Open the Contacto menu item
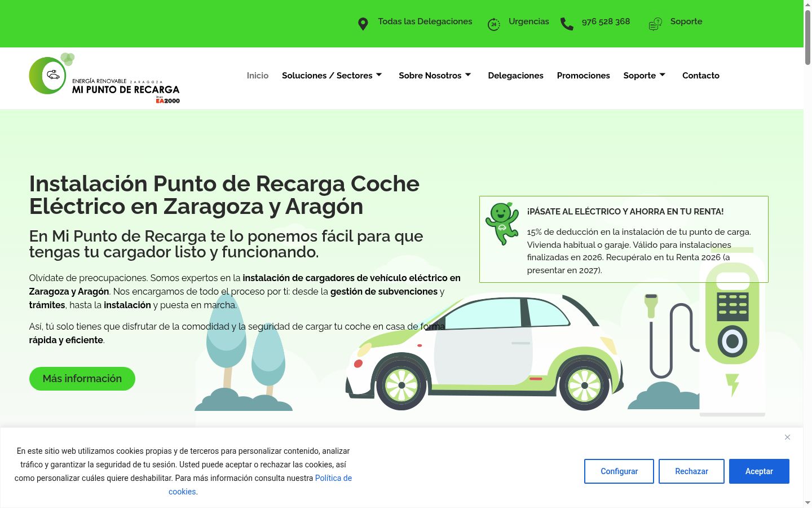The image size is (812, 508). (x=701, y=76)
